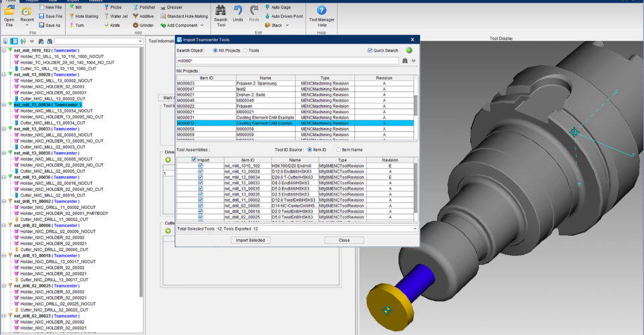The image size is (644, 335).
Task: Select the NX Projects radio button
Action: [x=215, y=50]
